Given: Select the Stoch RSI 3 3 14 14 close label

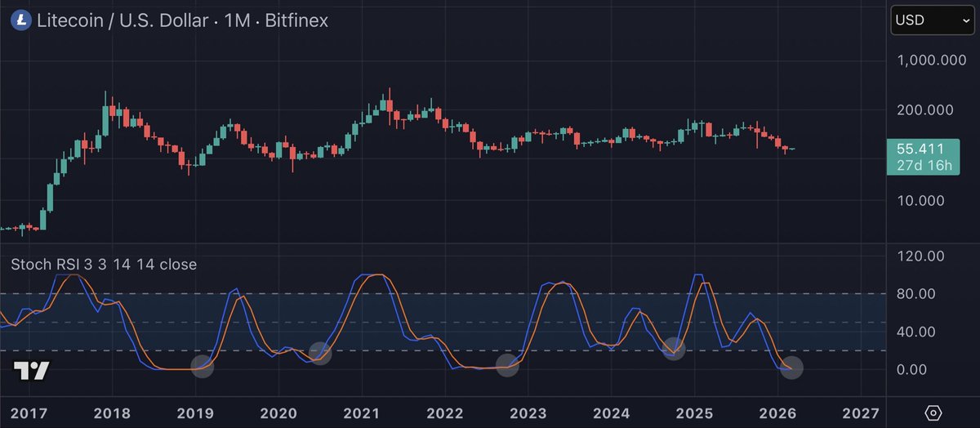Looking at the screenshot, I should pos(103,265).
